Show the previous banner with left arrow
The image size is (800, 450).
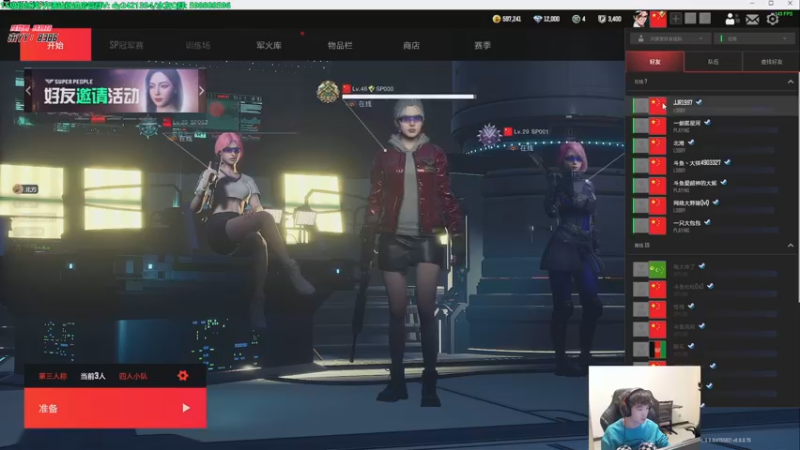tap(28, 91)
